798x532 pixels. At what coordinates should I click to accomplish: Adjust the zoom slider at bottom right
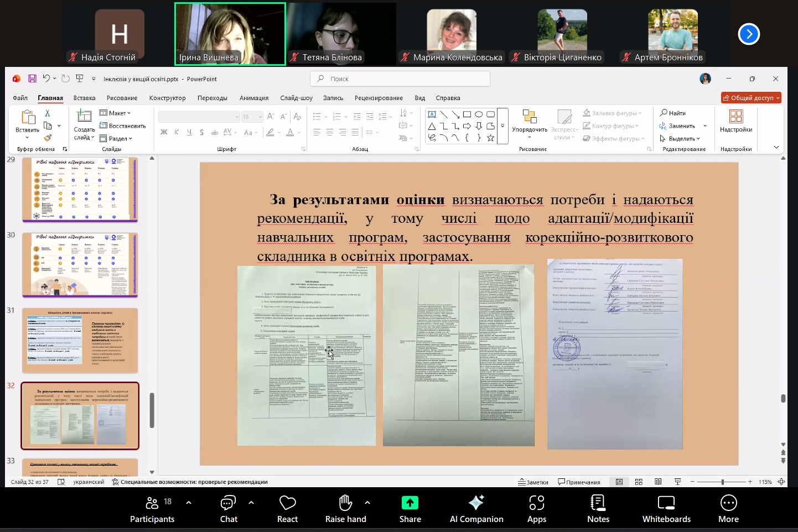723,482
